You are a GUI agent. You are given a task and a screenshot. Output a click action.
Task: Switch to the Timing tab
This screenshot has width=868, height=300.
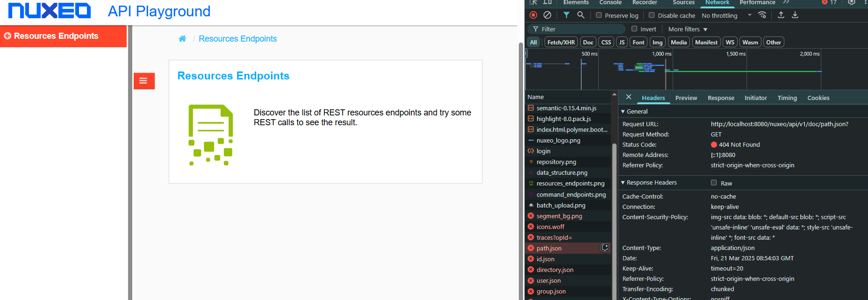point(787,98)
